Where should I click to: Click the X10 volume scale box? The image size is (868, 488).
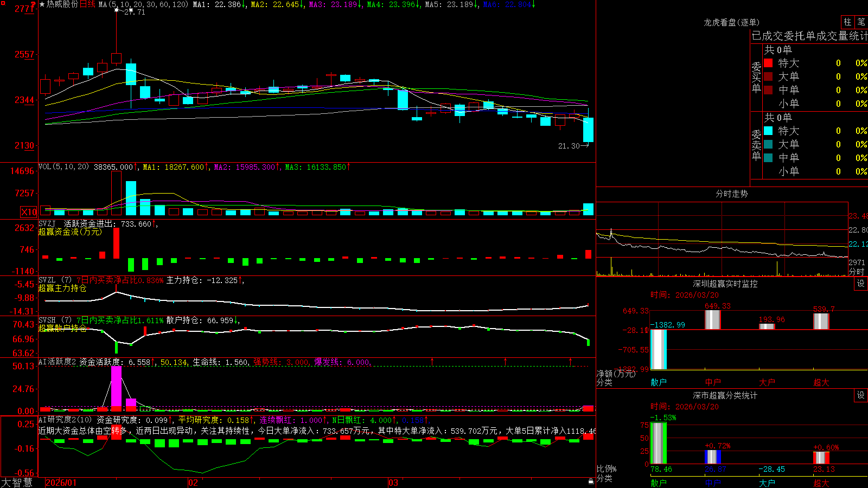(x=29, y=212)
